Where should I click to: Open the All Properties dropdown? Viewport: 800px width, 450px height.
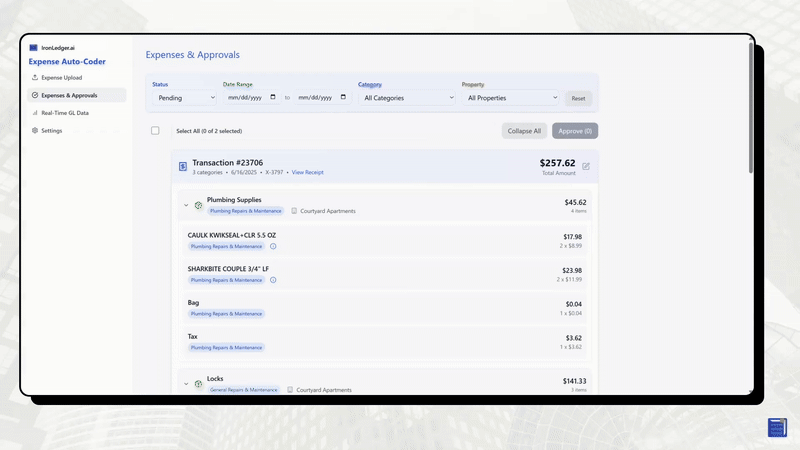(x=511, y=98)
